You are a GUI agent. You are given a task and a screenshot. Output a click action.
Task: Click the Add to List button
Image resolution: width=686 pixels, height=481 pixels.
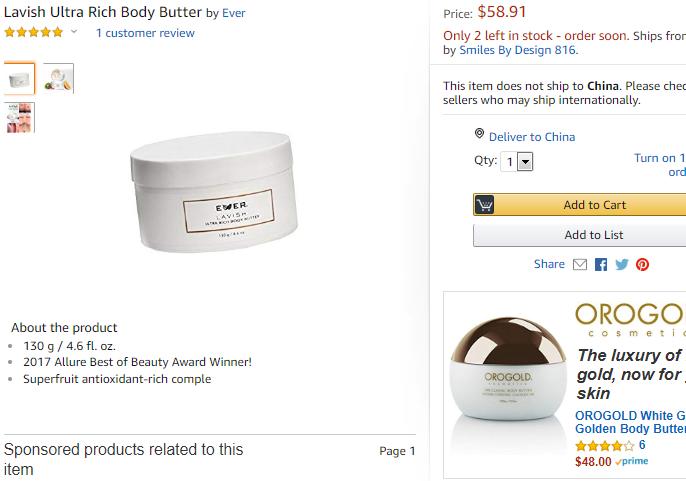coord(594,235)
